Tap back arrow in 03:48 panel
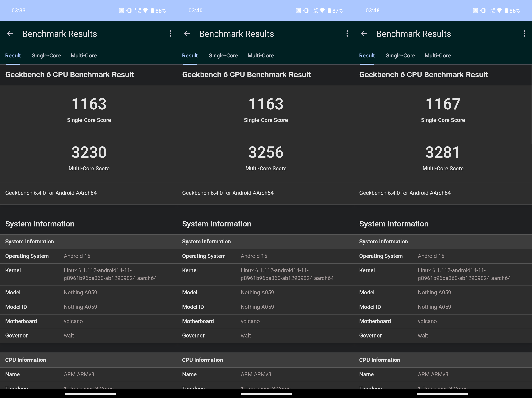The height and width of the screenshot is (398, 532). point(364,34)
